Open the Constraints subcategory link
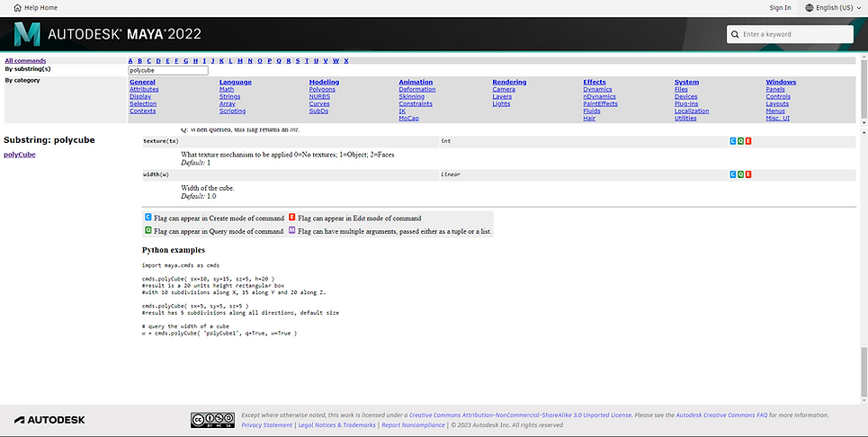The height and width of the screenshot is (437, 868). [x=416, y=103]
